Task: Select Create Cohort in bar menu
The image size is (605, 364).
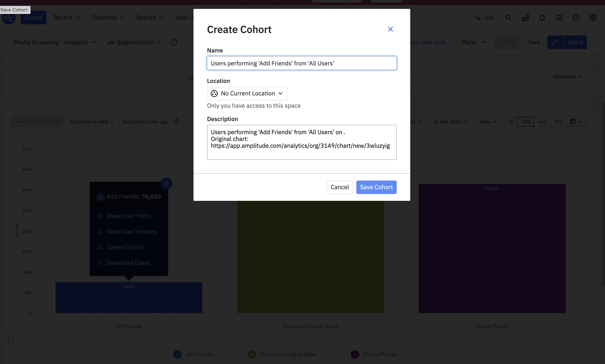Action: point(125,247)
